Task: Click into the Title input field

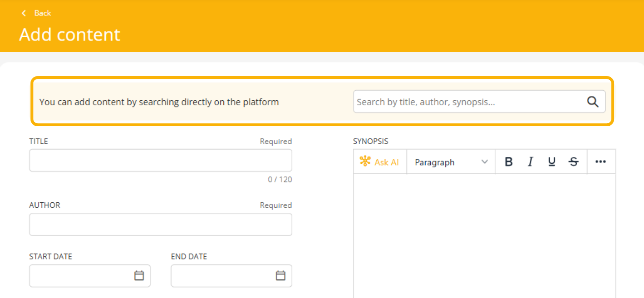Action: click(x=160, y=160)
